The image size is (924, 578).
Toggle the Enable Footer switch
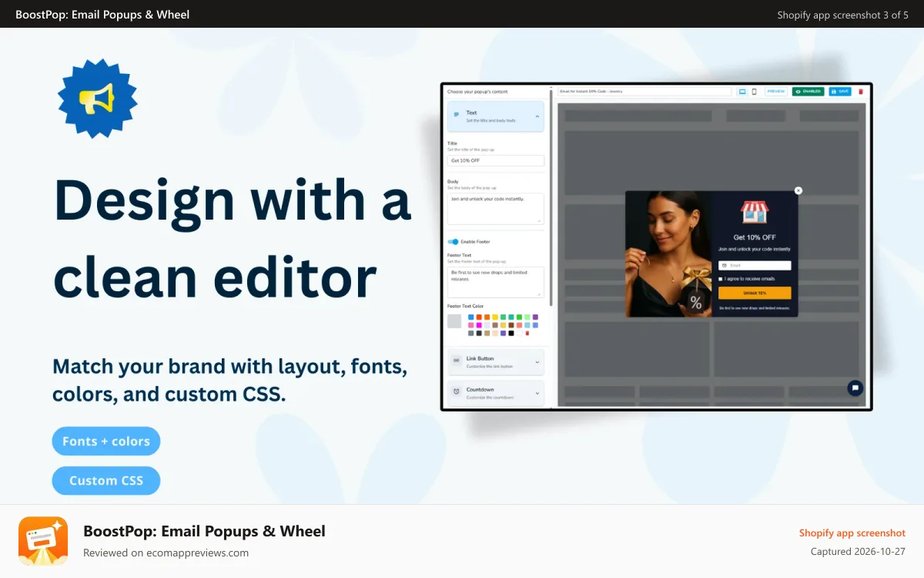click(454, 242)
